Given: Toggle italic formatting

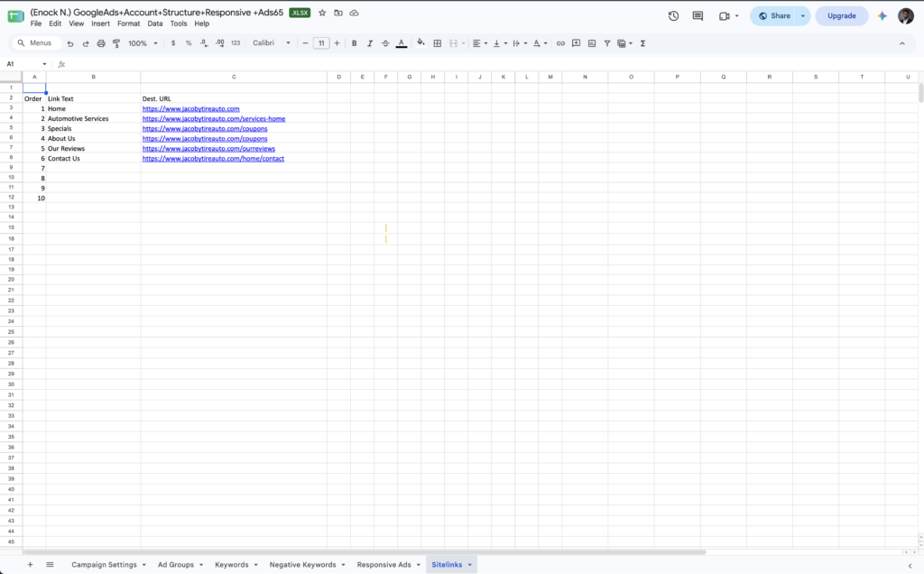Looking at the screenshot, I should click(369, 43).
